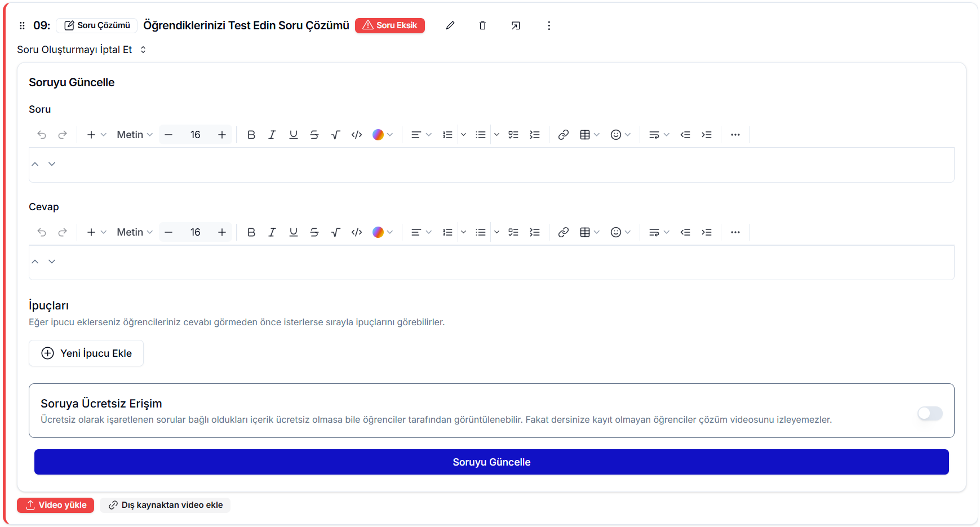Undo in Soru editor toolbar
Viewport: 980px width, 527px height.
pyautogui.click(x=42, y=135)
